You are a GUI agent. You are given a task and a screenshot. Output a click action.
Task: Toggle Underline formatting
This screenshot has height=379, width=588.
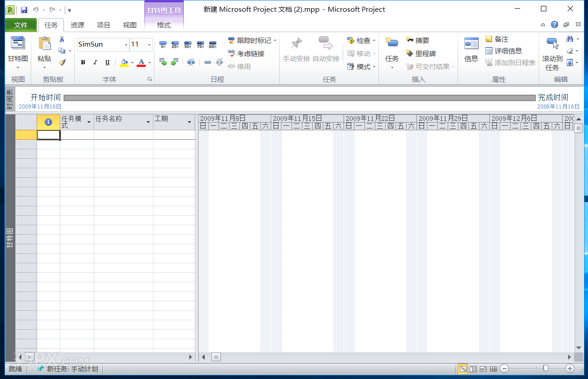(x=107, y=62)
